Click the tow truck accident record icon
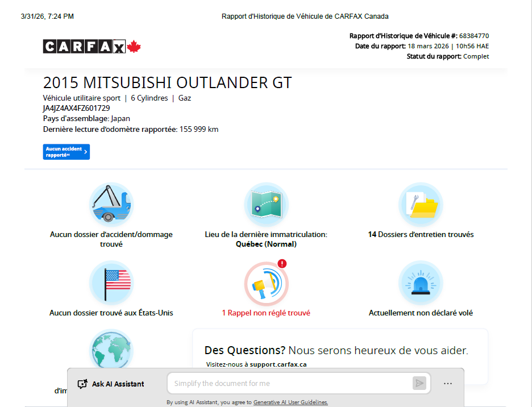 111,205
